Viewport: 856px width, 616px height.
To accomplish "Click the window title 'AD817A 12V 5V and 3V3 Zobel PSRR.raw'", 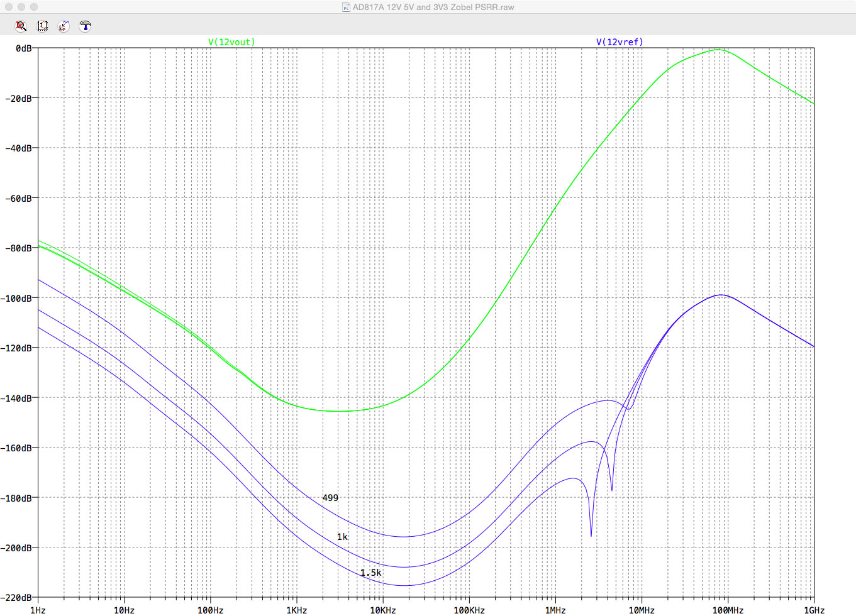I will (x=433, y=8).
